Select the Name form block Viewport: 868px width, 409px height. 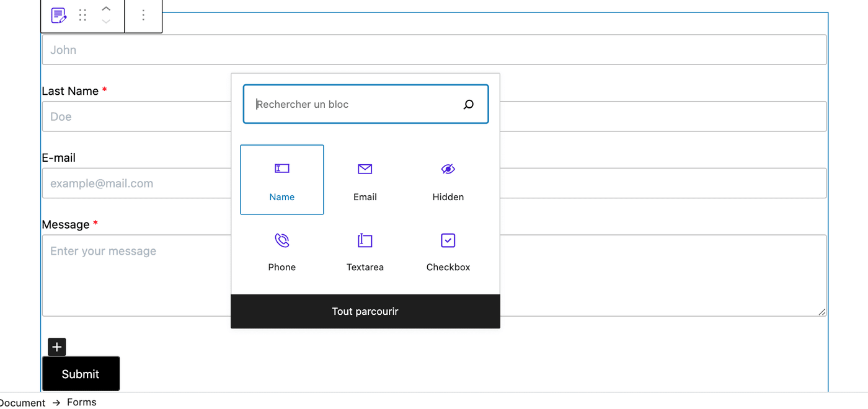(x=281, y=180)
